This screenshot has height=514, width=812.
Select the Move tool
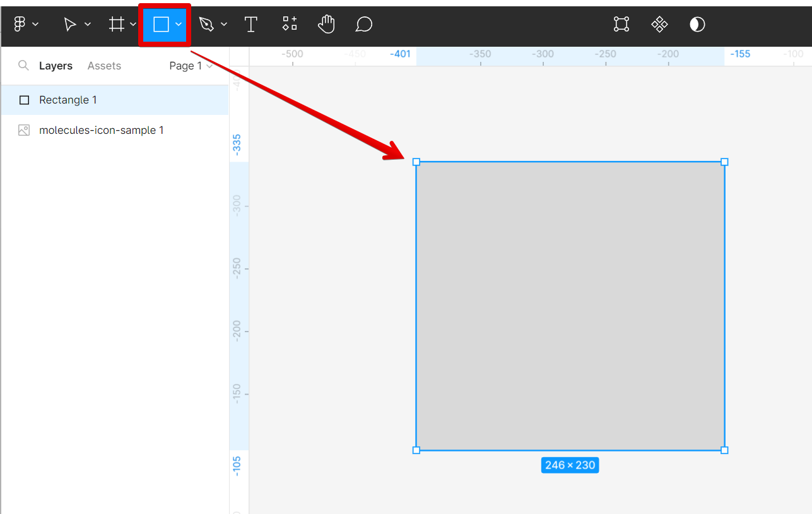pyautogui.click(x=71, y=24)
